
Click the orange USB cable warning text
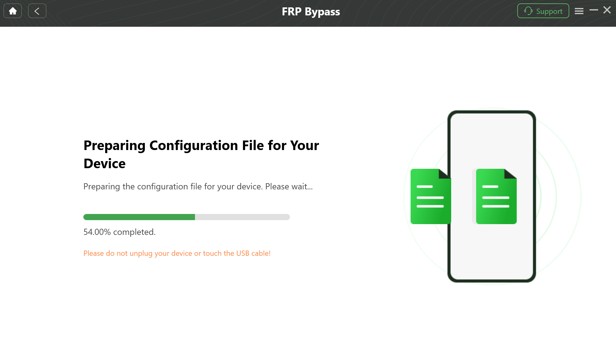click(177, 253)
